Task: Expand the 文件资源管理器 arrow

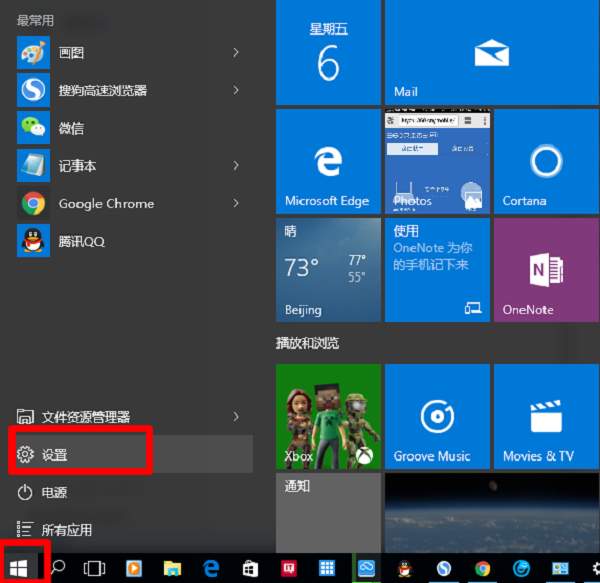Action: pos(236,417)
